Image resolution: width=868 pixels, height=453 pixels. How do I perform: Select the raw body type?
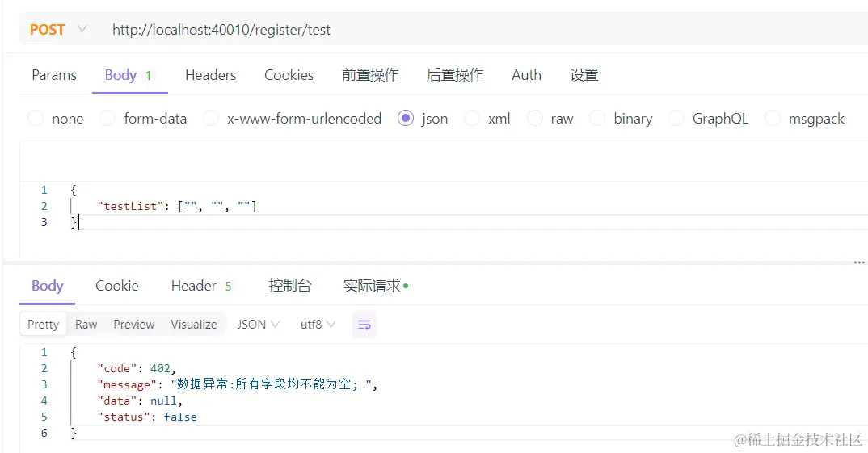pyautogui.click(x=550, y=119)
